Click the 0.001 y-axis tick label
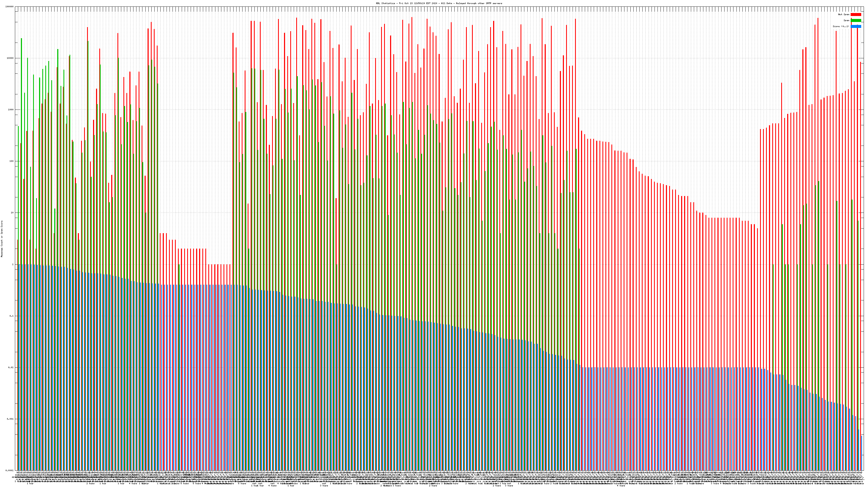 (11, 419)
